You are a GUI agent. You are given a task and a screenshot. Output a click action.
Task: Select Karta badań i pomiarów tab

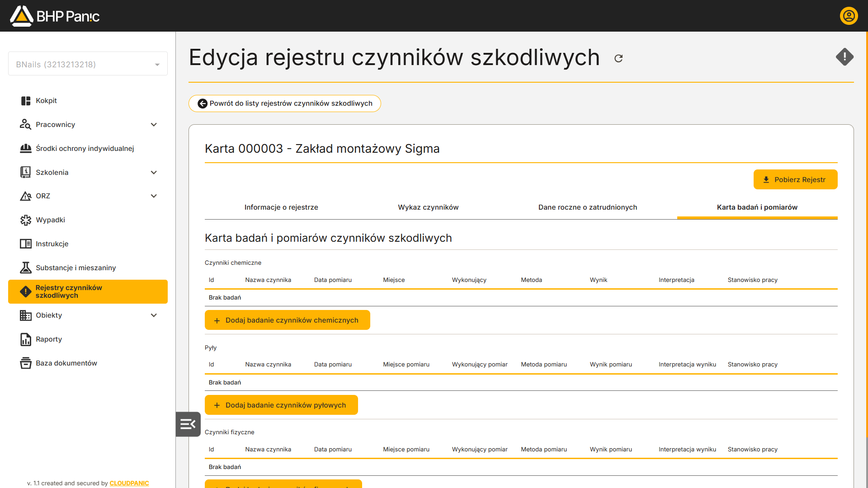tap(757, 207)
